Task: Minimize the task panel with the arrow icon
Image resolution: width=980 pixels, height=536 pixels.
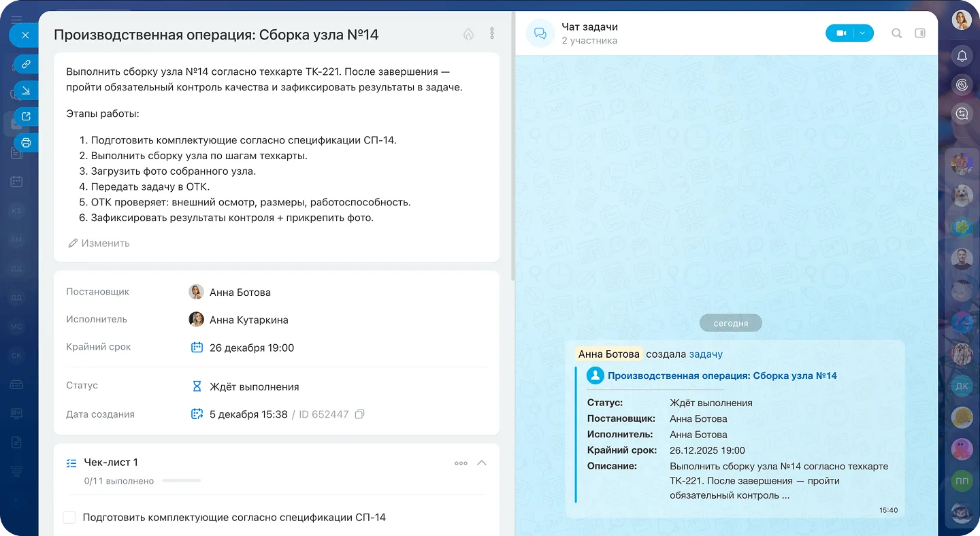Action: [26, 90]
